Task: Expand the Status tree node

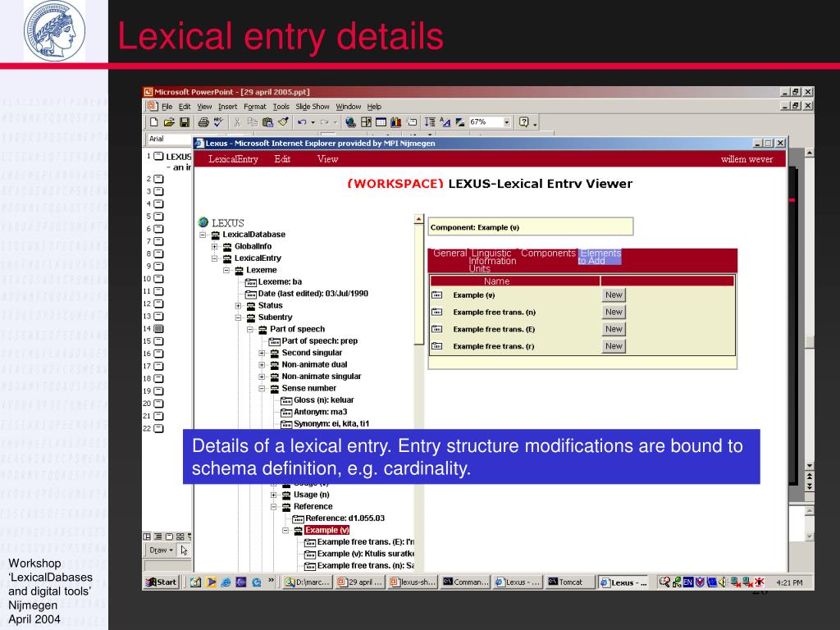Action: pyautogui.click(x=239, y=305)
